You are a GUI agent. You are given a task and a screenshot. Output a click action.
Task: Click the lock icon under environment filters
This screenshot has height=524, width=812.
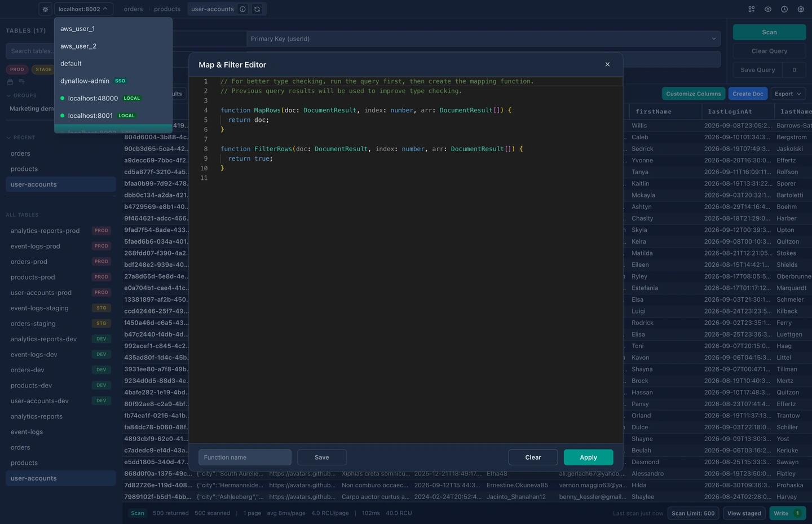[10, 82]
